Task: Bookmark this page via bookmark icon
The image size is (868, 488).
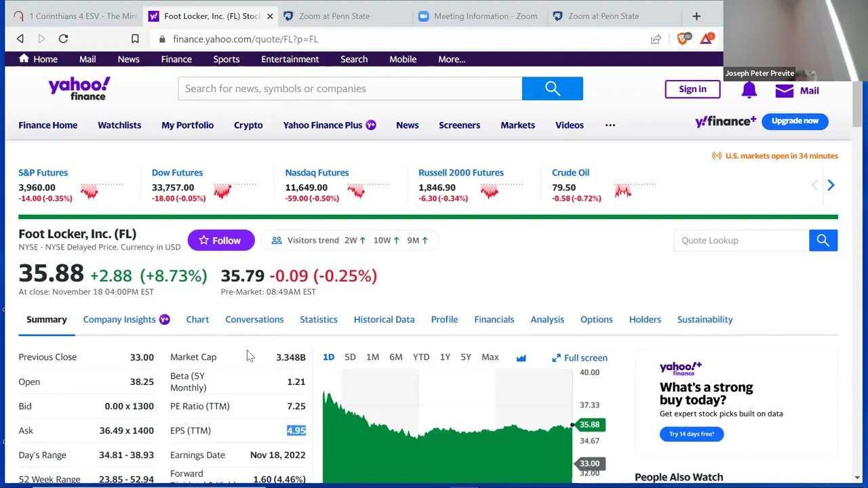Action: pos(135,39)
